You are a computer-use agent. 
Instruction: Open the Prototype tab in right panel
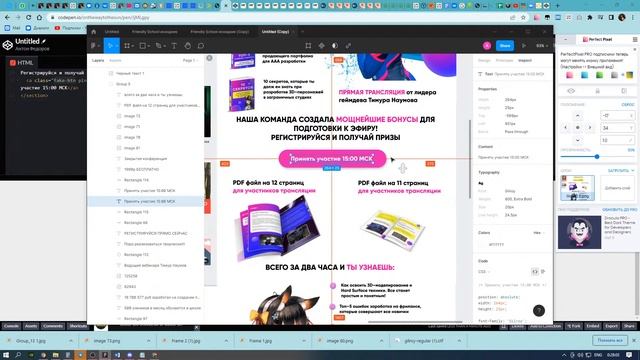click(504, 60)
